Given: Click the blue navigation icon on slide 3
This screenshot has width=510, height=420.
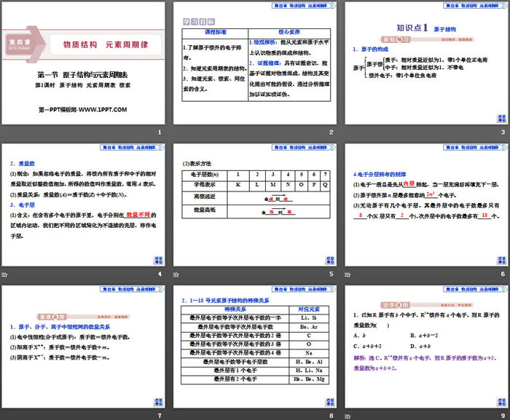Looking at the screenshot, I should tap(501, 119).
